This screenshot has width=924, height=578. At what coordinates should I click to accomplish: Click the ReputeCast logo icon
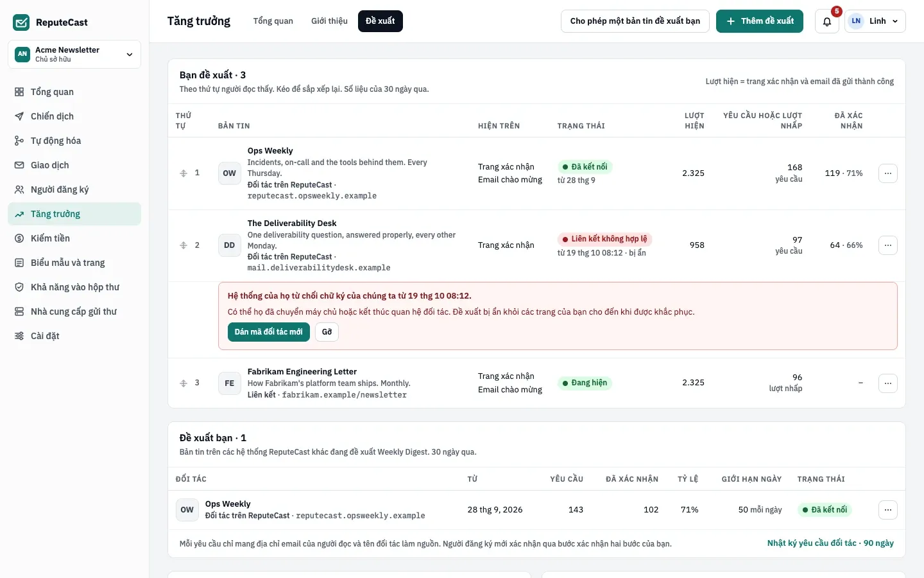tap(21, 22)
